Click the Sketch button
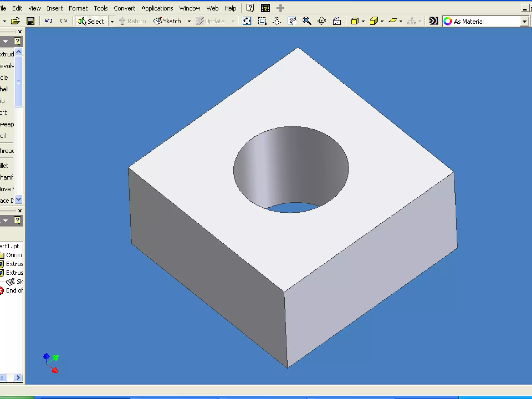Viewport: 532px width, 399px height. point(168,21)
